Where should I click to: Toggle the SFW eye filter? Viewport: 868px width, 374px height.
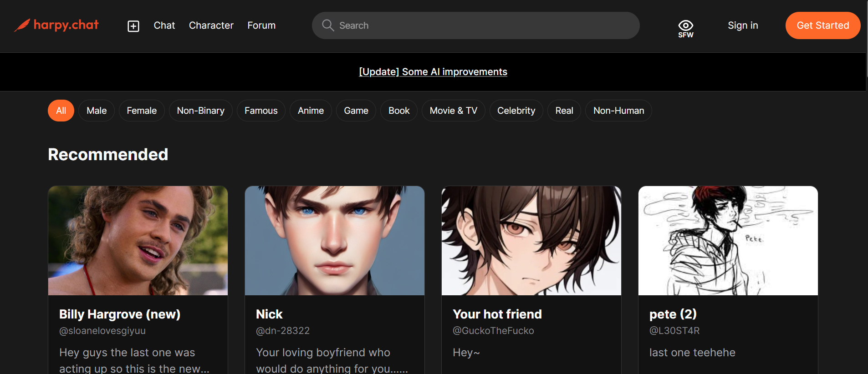click(x=685, y=29)
